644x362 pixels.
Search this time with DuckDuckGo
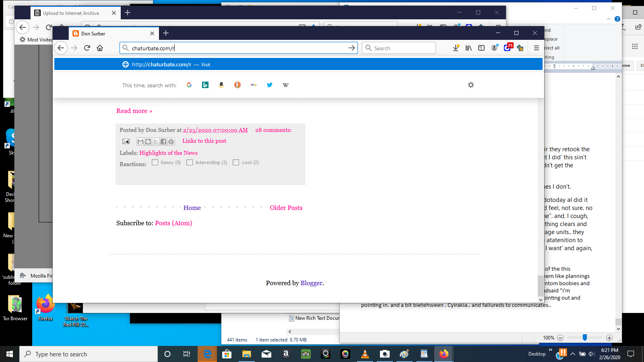point(237,85)
